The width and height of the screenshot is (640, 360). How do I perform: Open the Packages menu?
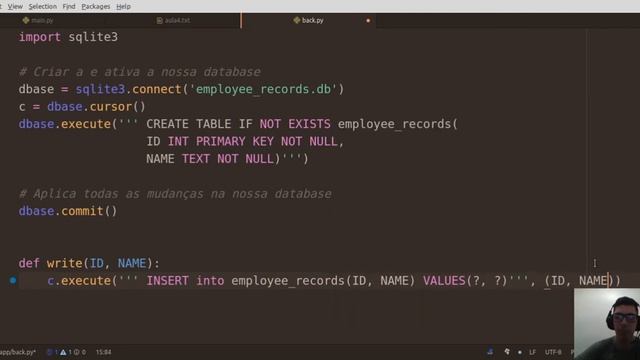pyautogui.click(x=96, y=7)
